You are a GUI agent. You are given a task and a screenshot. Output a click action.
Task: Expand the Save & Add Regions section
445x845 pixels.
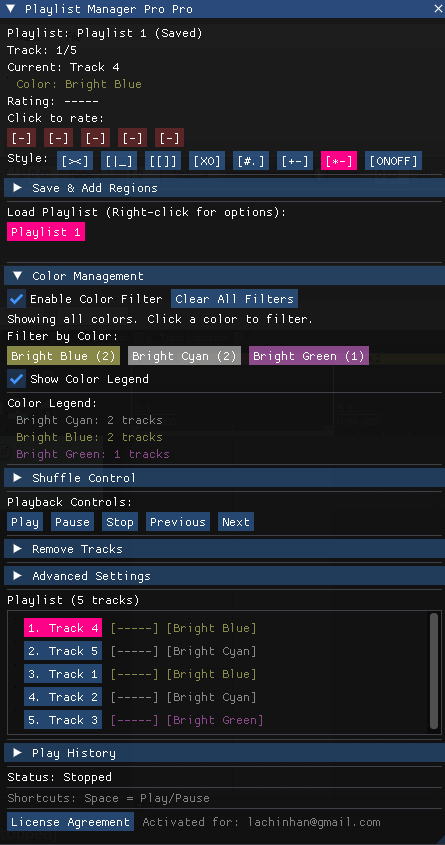(x=224, y=188)
